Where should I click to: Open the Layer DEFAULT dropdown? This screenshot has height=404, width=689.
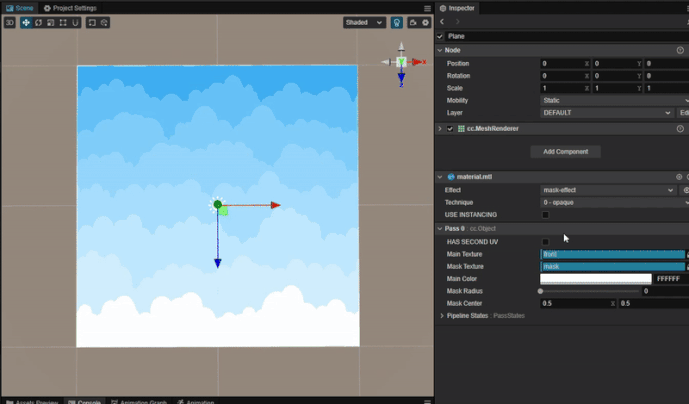(606, 113)
